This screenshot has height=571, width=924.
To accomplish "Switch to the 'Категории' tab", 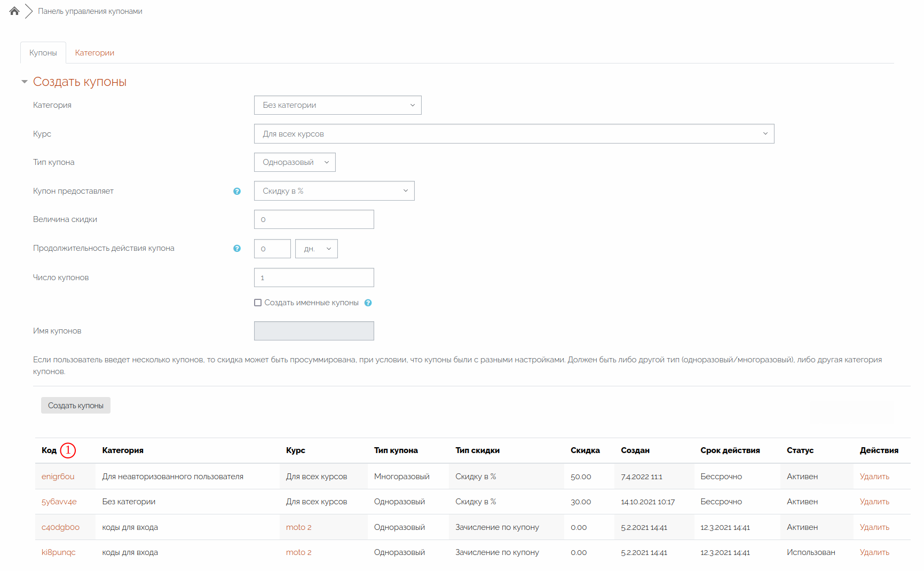I will coord(94,53).
